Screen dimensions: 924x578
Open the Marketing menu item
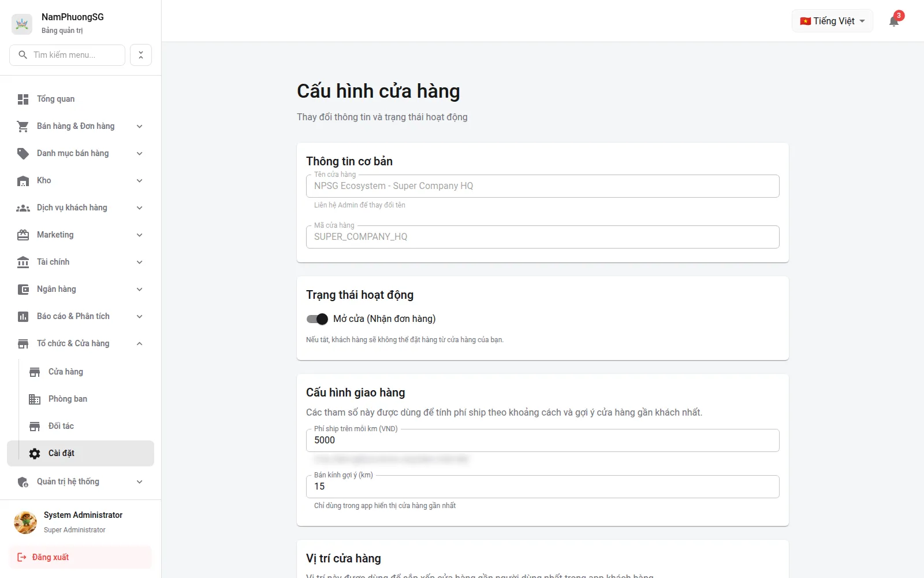pos(80,235)
